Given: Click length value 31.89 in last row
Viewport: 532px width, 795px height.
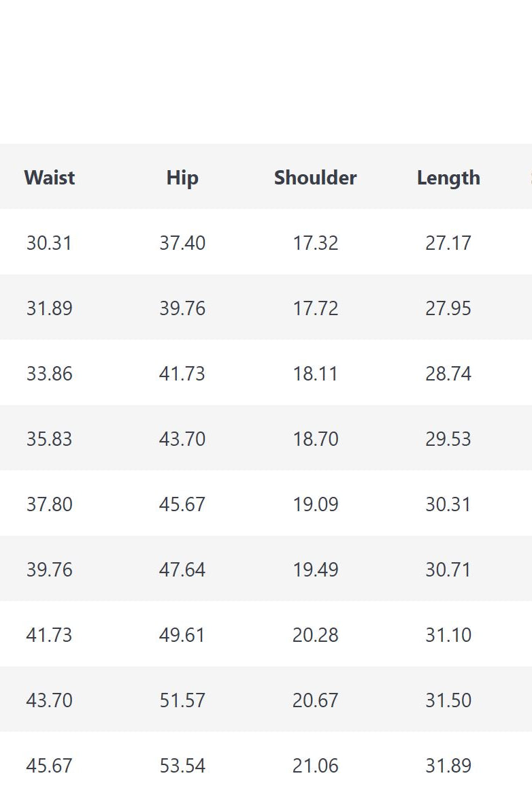Looking at the screenshot, I should 448,766.
